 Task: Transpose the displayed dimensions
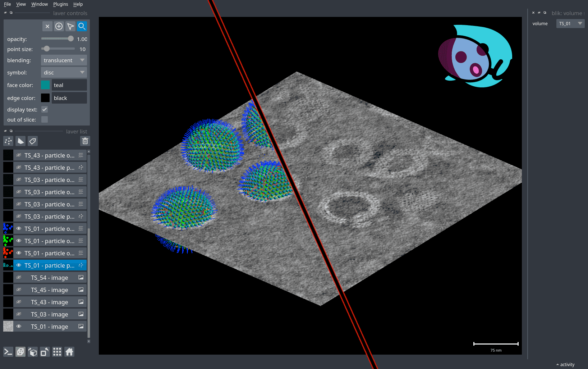coord(45,352)
